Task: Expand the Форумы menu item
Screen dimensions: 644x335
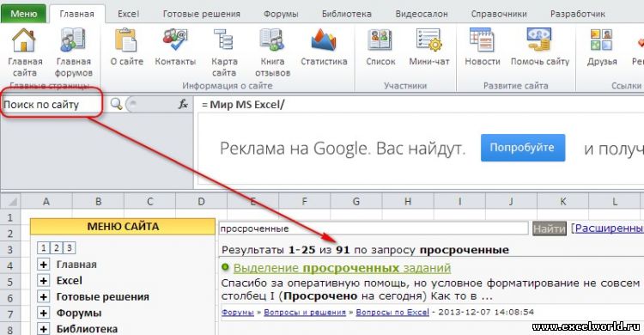Action: 43,313
